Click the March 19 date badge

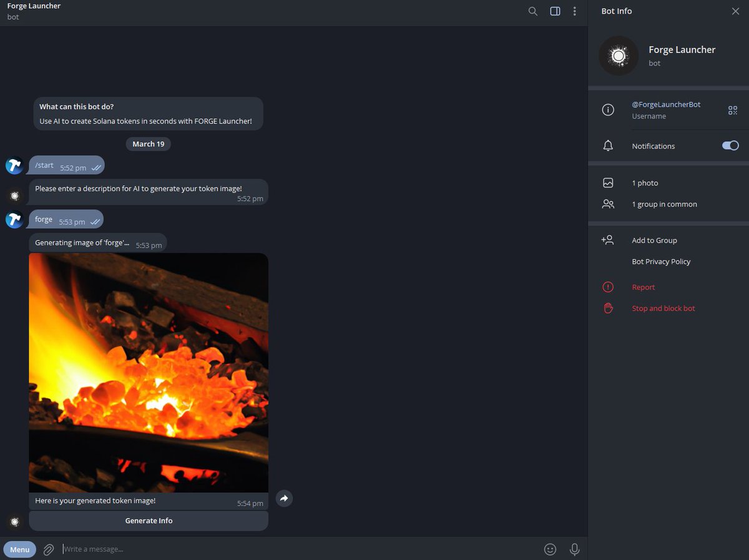click(149, 144)
